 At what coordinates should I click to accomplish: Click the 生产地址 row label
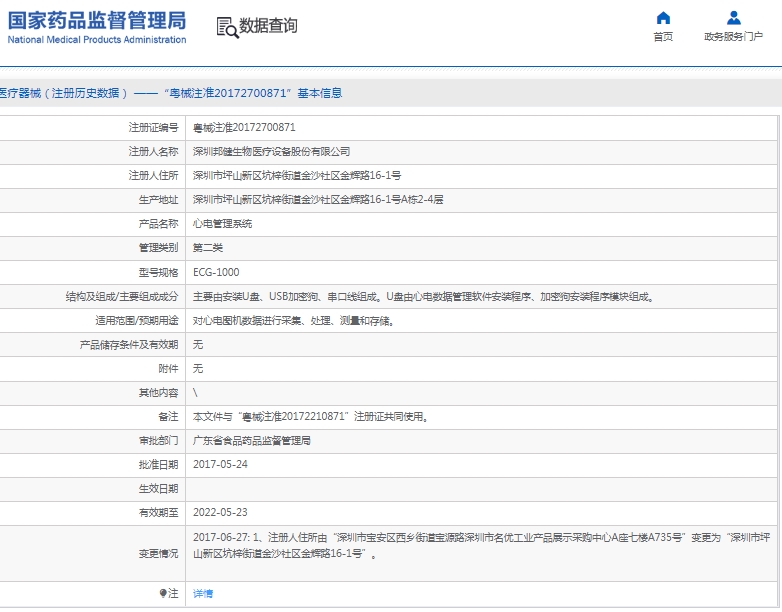click(158, 200)
